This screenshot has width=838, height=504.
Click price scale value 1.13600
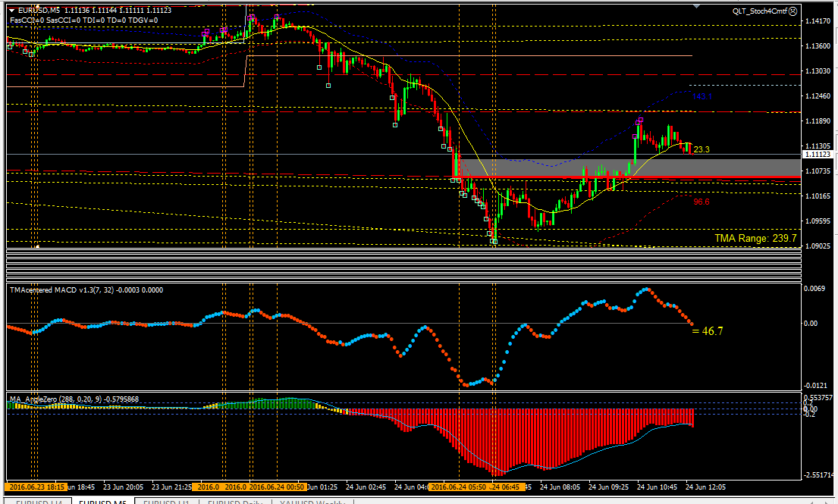pyautogui.click(x=818, y=46)
